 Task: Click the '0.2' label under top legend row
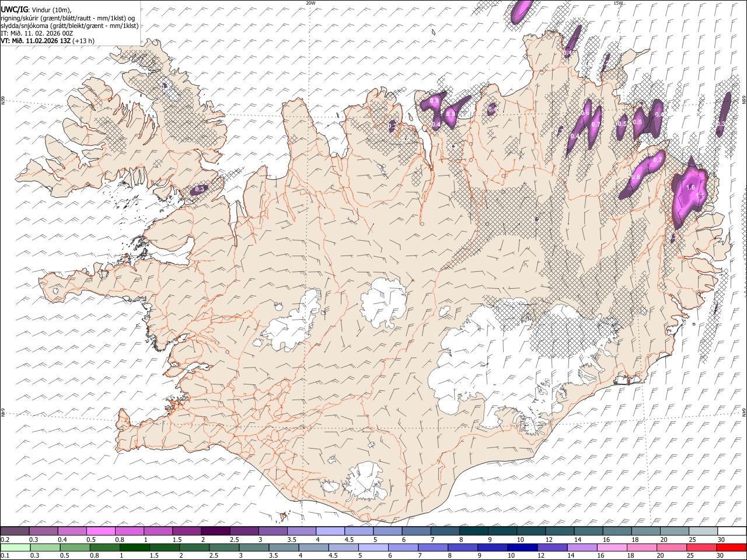5,540
